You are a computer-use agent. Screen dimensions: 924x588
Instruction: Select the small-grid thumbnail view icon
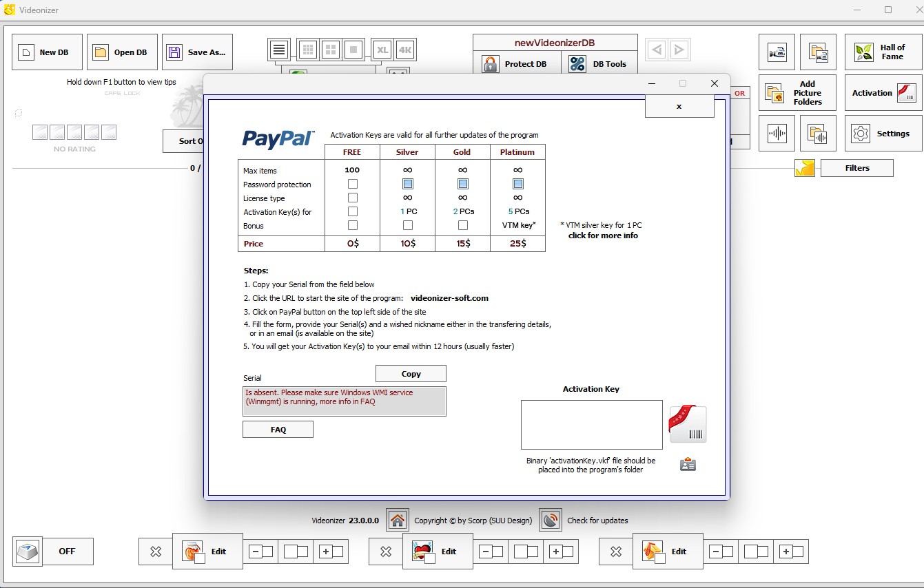[x=308, y=50]
